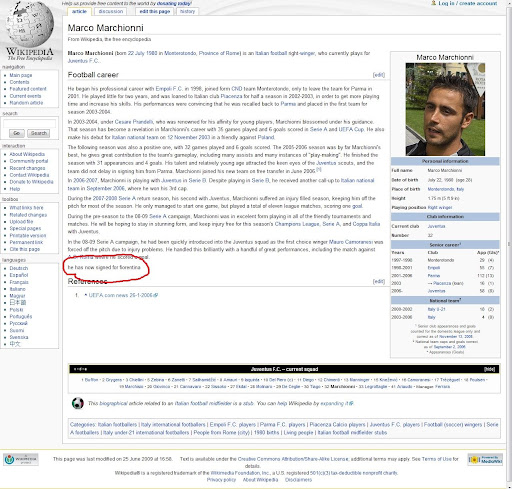512x489 pixels.
Task: Open Parma F.C. players category
Action: pyautogui.click(x=282, y=425)
